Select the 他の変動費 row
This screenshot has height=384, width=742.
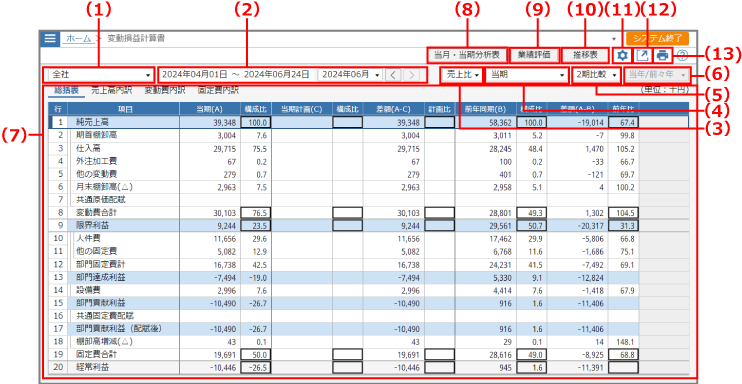coord(368,174)
